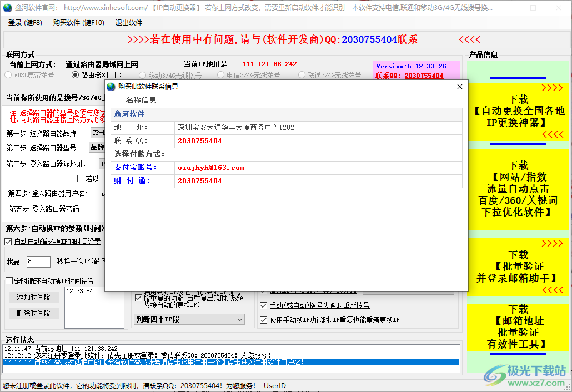Viewport: 572px width, 392px height.
Task: Open the router model dropdown in step two
Action: pyautogui.click(x=97, y=147)
